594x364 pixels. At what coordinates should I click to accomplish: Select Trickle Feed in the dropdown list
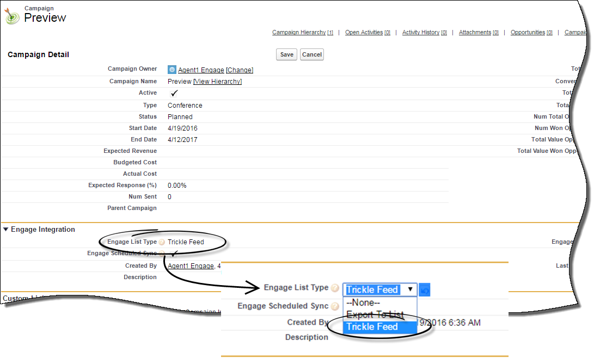[372, 326]
